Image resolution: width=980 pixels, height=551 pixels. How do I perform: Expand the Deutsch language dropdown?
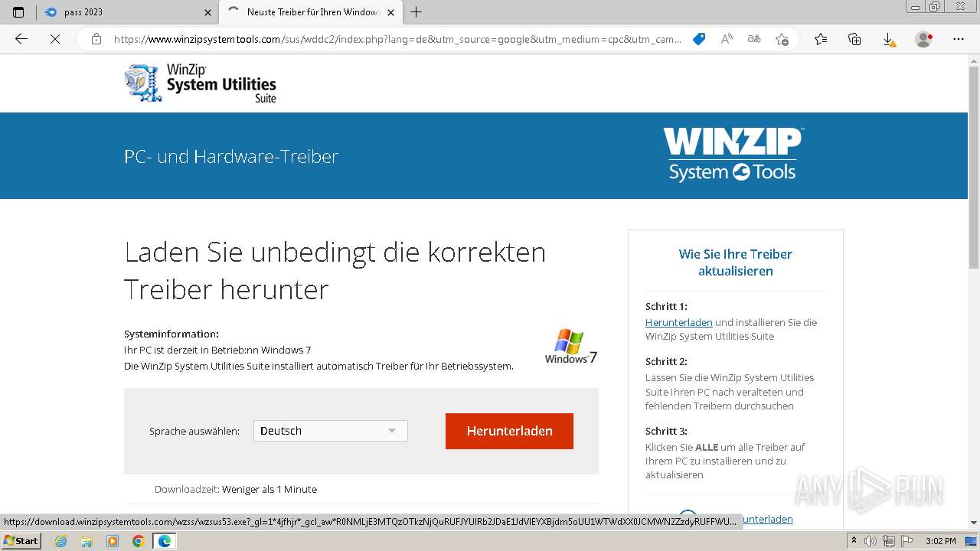point(331,431)
